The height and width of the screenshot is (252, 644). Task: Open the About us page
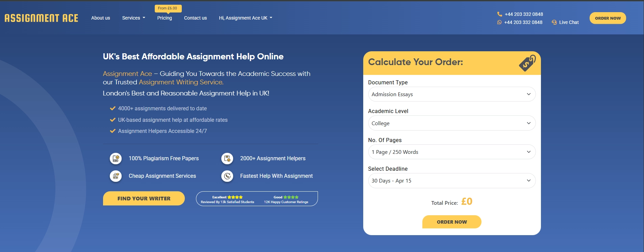(101, 18)
